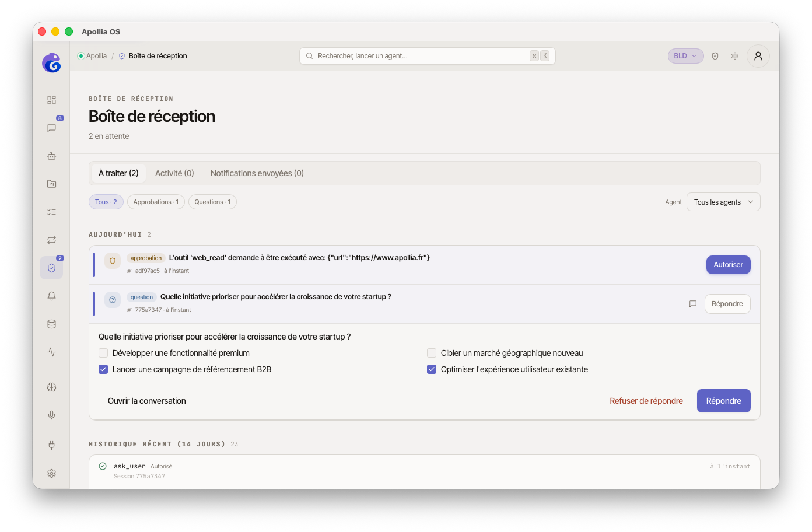Click session id 'adf97ac5'

point(148,271)
